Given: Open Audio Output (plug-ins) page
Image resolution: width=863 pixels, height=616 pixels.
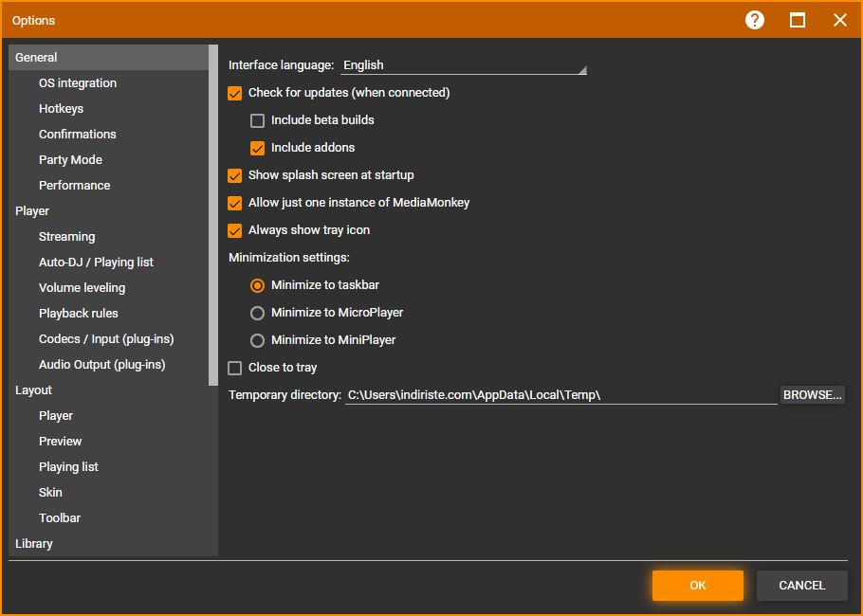Looking at the screenshot, I should [102, 364].
